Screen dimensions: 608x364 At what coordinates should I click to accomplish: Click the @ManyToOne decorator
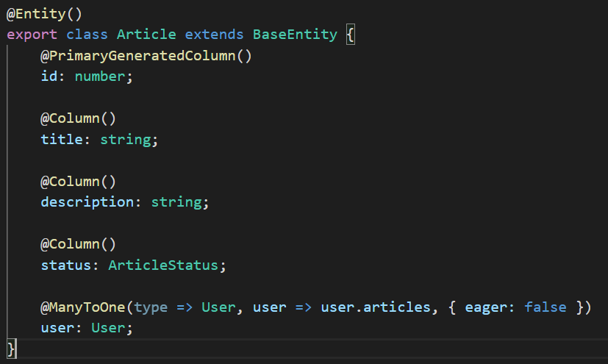[83, 307]
